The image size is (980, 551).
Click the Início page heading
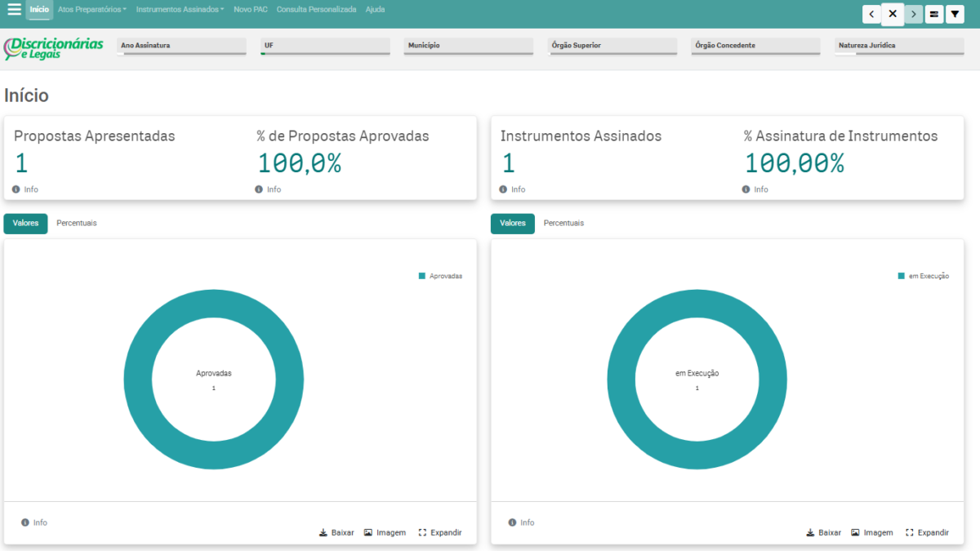(x=26, y=96)
